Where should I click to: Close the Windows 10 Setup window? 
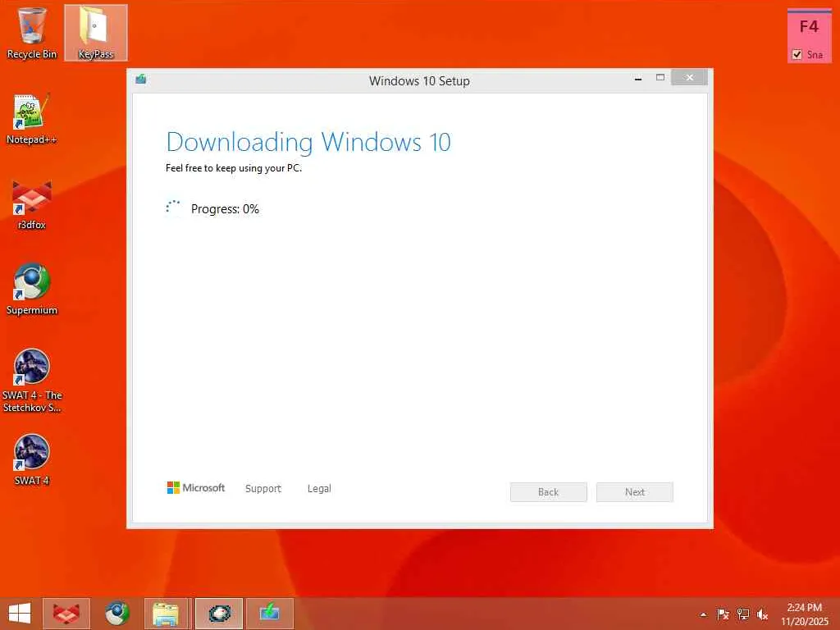(x=689, y=78)
